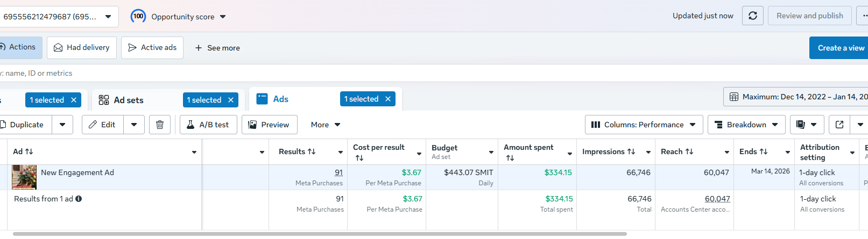Click the Review and publish button
Viewport: 868px width, 239px height.
809,16
